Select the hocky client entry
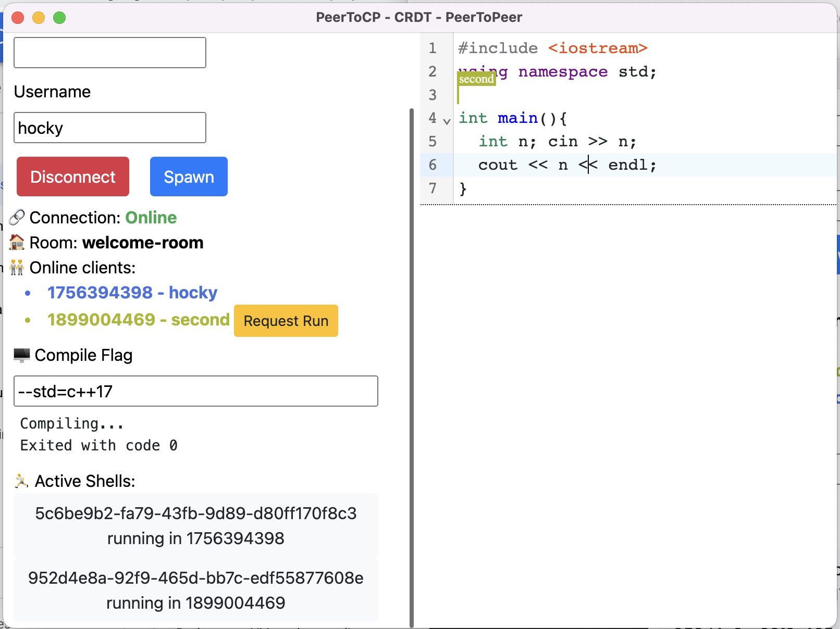Viewport: 840px width, 629px height. click(132, 293)
